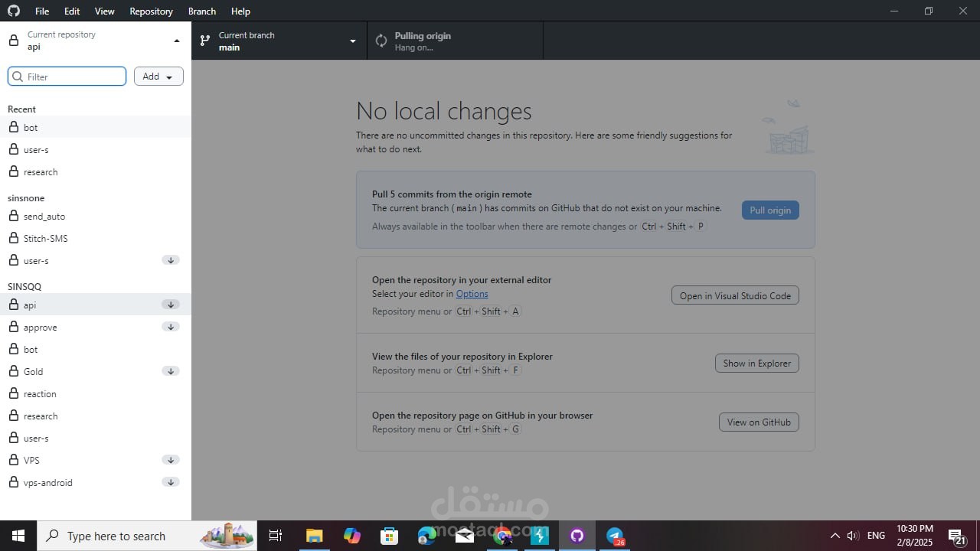
Task: Click the GitHub logo in the menu bar
Action: pos(14,11)
